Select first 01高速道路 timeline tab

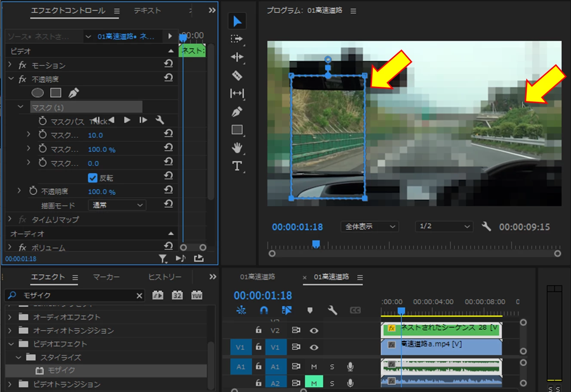tap(258, 277)
